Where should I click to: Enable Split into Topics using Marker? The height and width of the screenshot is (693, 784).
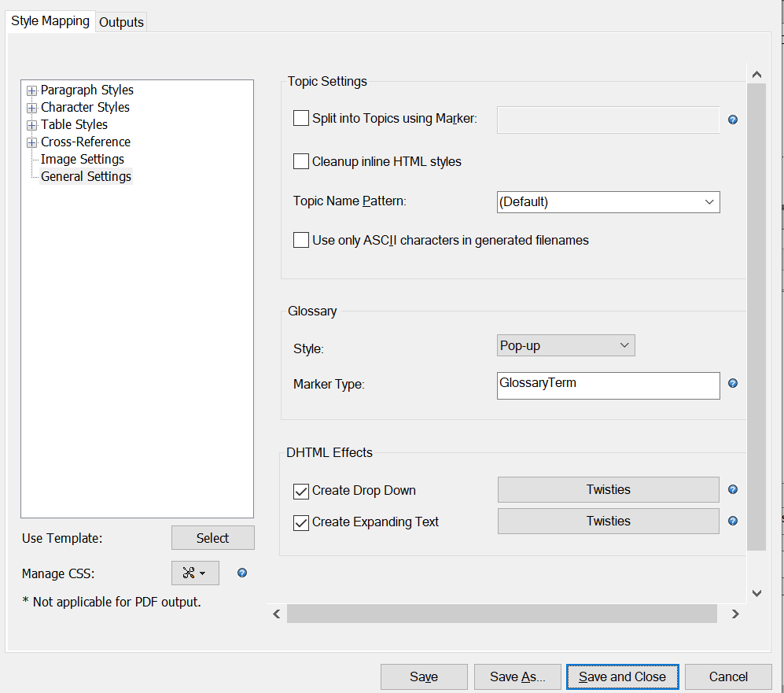point(301,119)
